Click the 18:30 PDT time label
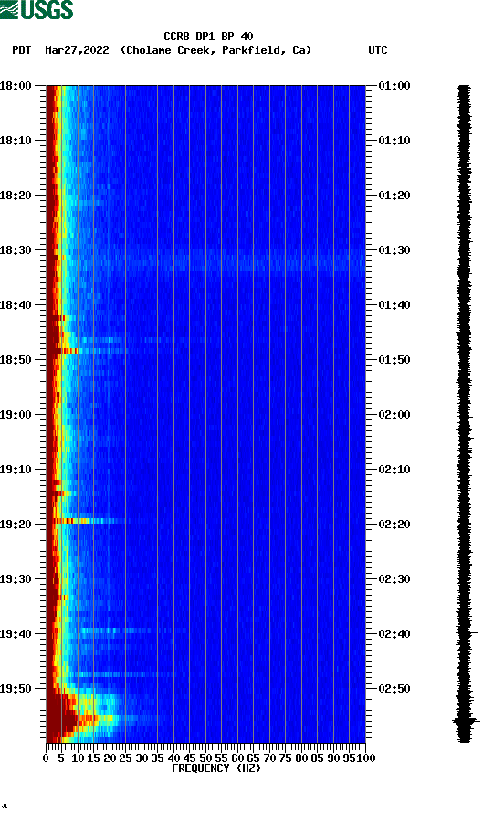This screenshot has height=816, width=504. click(x=16, y=249)
